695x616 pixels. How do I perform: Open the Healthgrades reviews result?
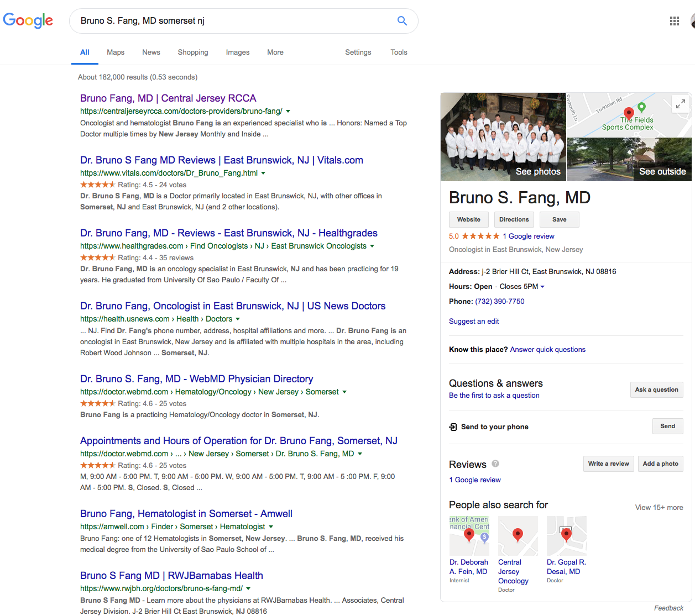coord(229,233)
